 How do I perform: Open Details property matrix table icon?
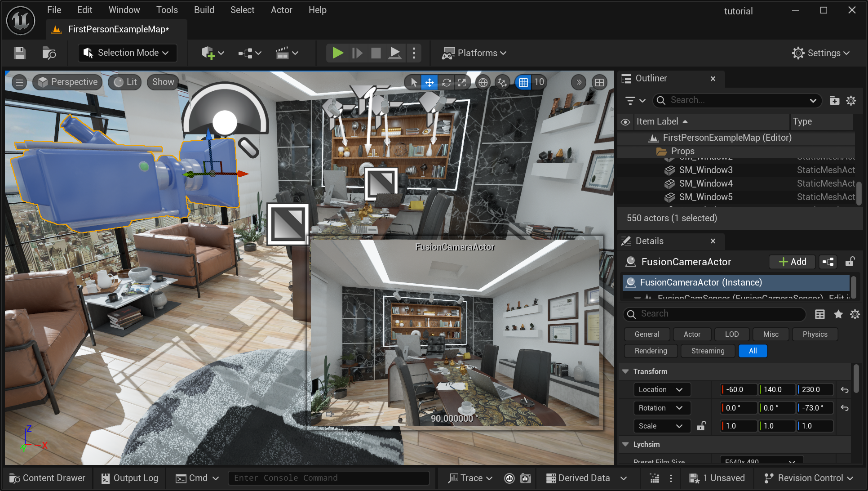point(820,314)
